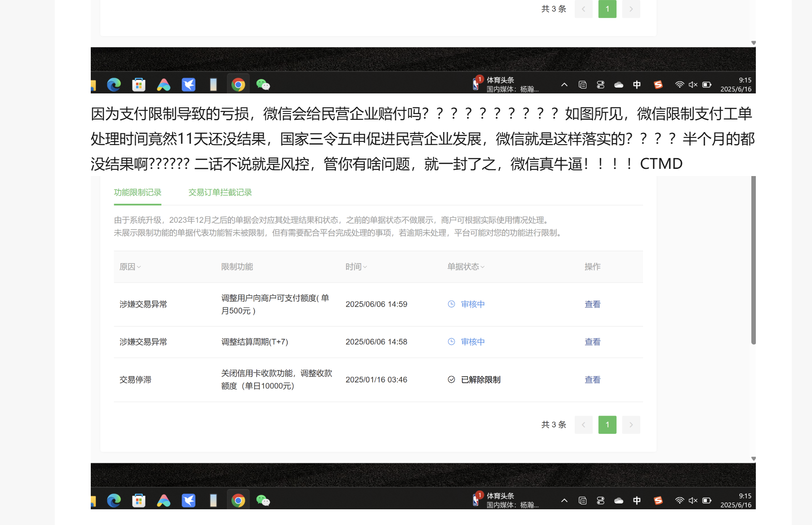The height and width of the screenshot is (525, 812).
Task: Click the 审核中 status at 14:58
Action: (x=473, y=342)
